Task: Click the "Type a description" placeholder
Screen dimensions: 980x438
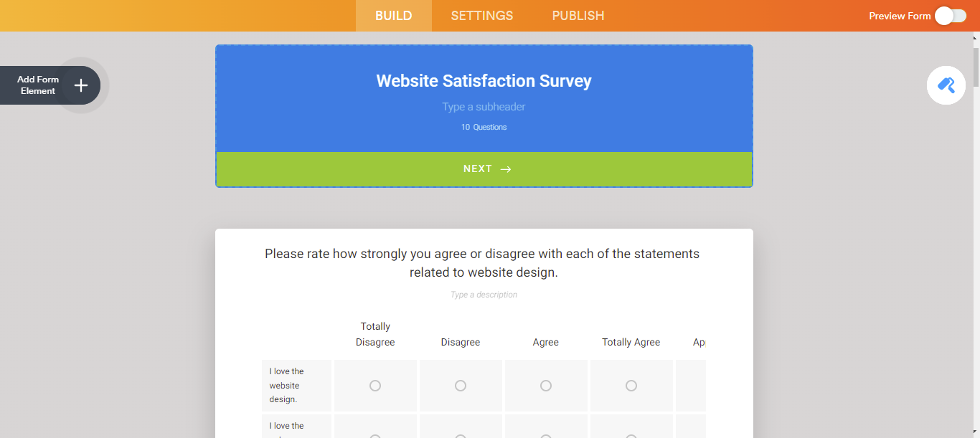Action: pyautogui.click(x=484, y=294)
